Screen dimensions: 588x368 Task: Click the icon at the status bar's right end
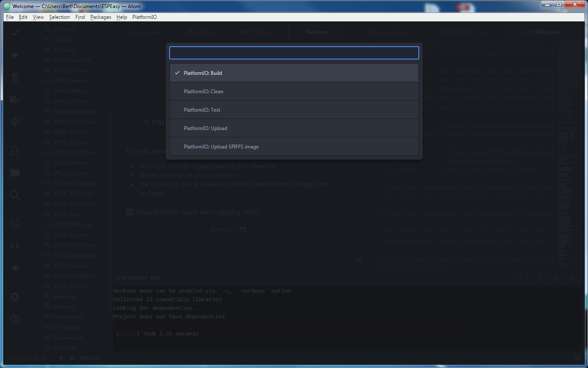(x=577, y=358)
